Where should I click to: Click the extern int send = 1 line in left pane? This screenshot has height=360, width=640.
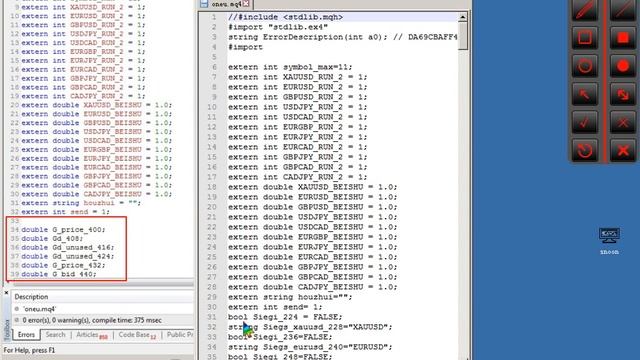tap(65, 212)
